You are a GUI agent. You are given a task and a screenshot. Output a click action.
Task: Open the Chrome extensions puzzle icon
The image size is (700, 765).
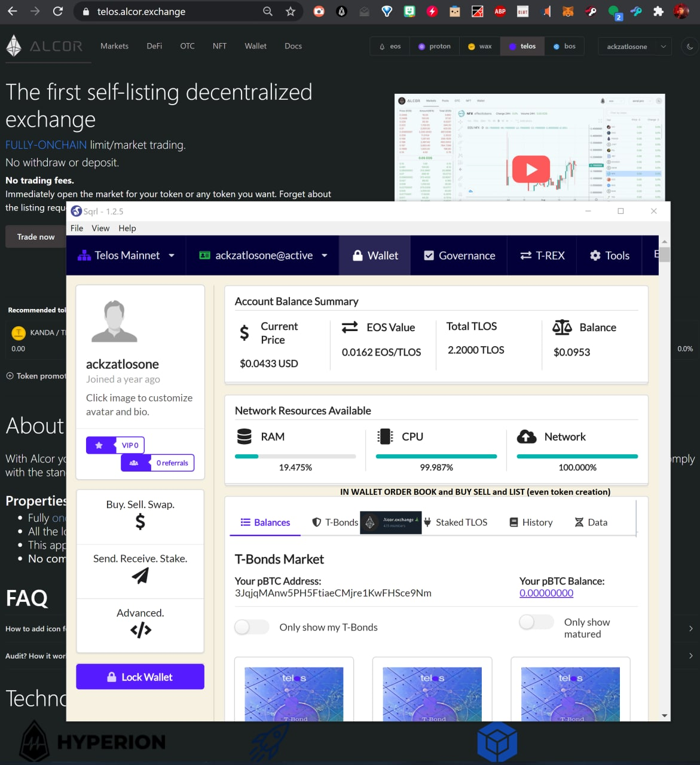point(658,11)
